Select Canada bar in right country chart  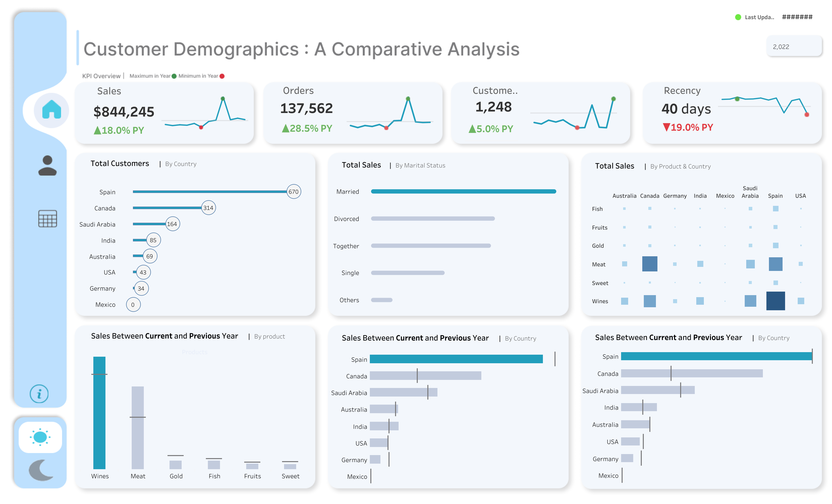click(692, 373)
